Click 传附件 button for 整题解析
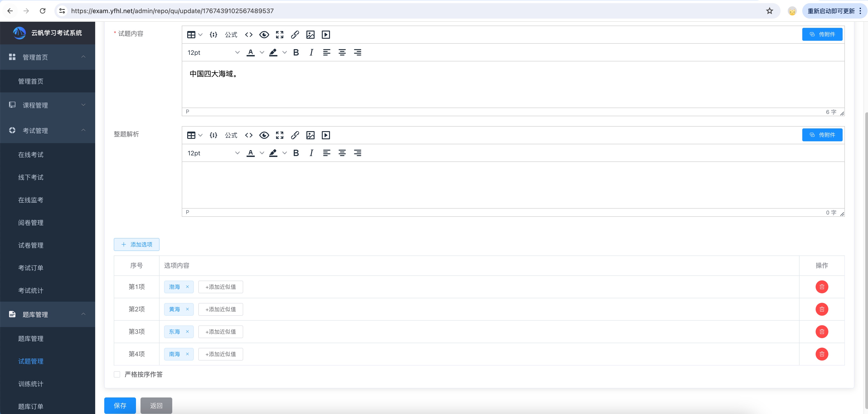The width and height of the screenshot is (868, 414). (x=822, y=135)
